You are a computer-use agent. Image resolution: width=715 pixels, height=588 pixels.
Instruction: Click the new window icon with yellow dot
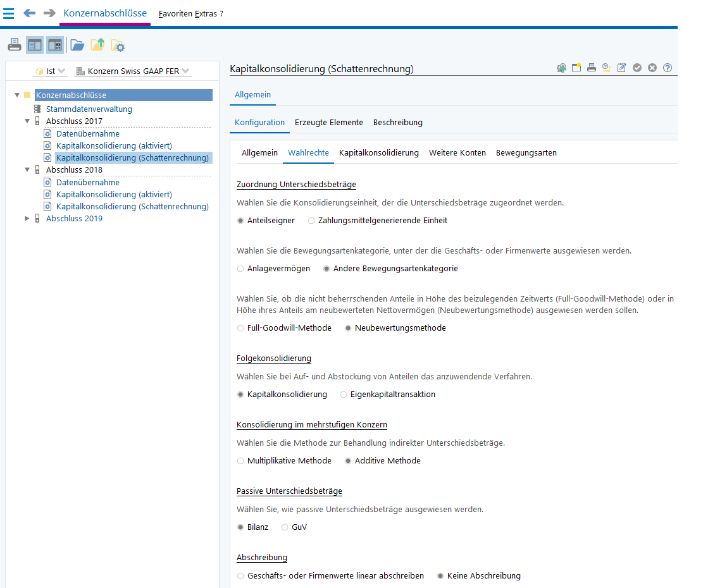[576, 68]
